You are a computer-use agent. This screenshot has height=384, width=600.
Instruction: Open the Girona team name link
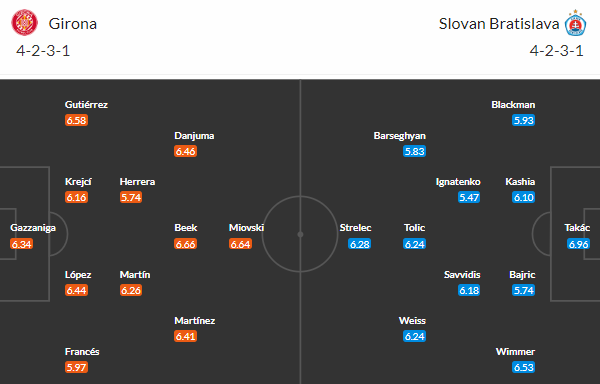73,24
